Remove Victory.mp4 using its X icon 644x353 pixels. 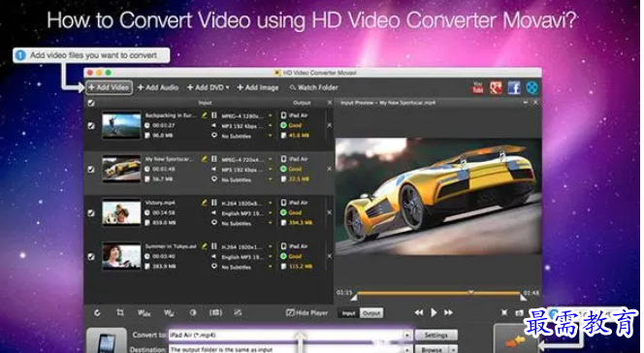pos(330,212)
